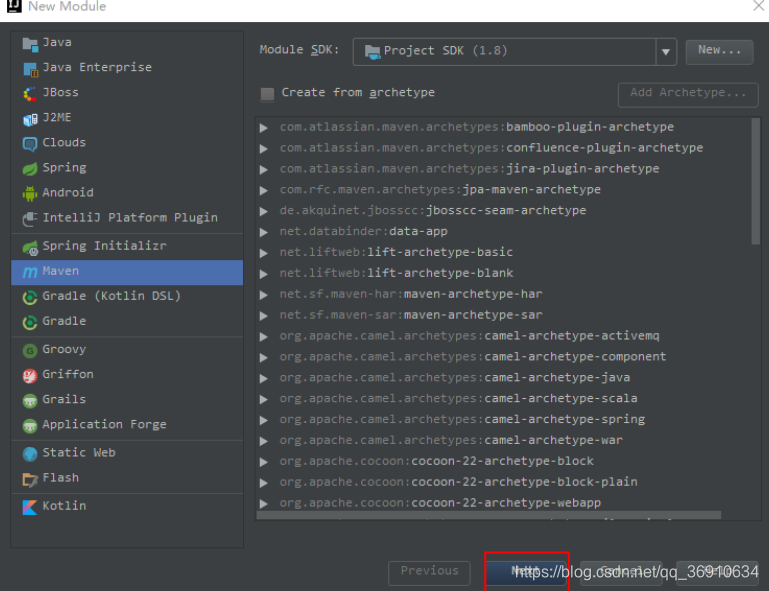The height and width of the screenshot is (591, 769).
Task: Click the Java Enterprise icon
Action: tap(30, 69)
